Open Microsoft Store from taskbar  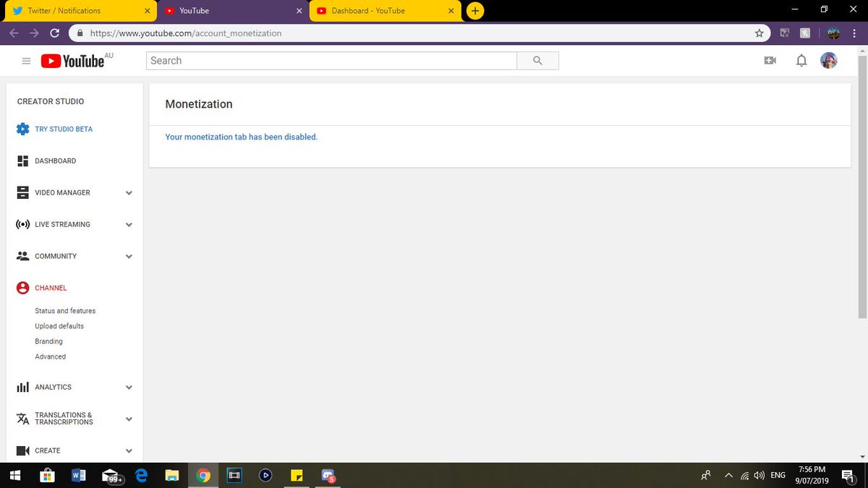click(x=47, y=475)
